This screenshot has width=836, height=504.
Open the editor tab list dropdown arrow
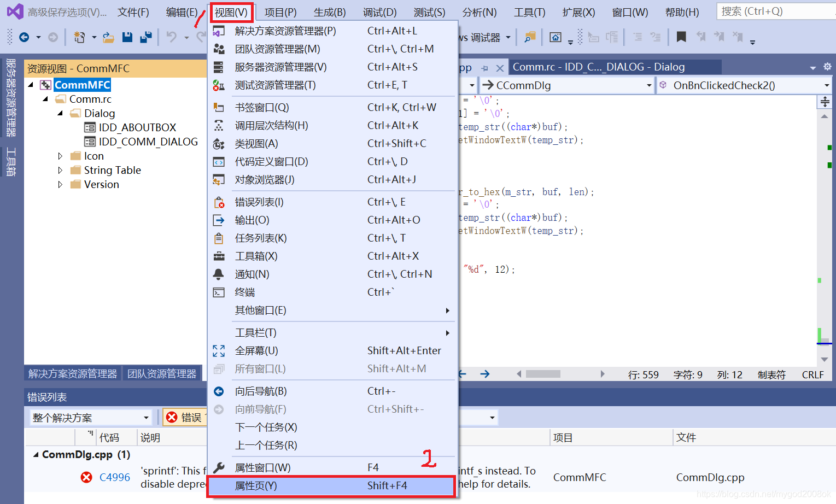pos(813,68)
